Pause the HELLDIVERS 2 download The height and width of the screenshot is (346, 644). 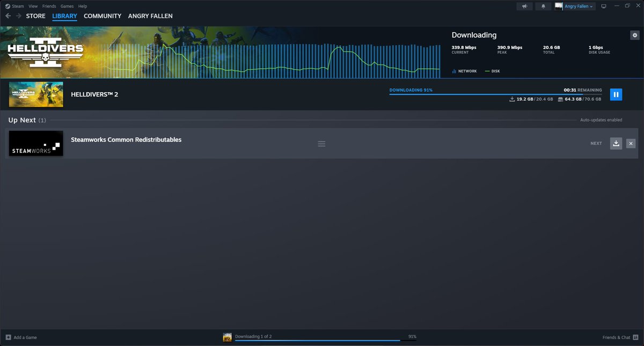tap(616, 94)
